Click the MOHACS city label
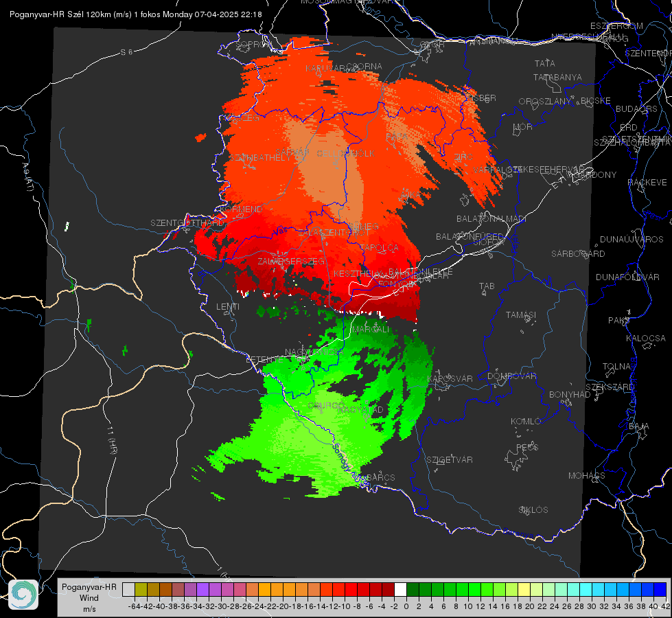Screen dimensions: 672x618 (x=587, y=476)
